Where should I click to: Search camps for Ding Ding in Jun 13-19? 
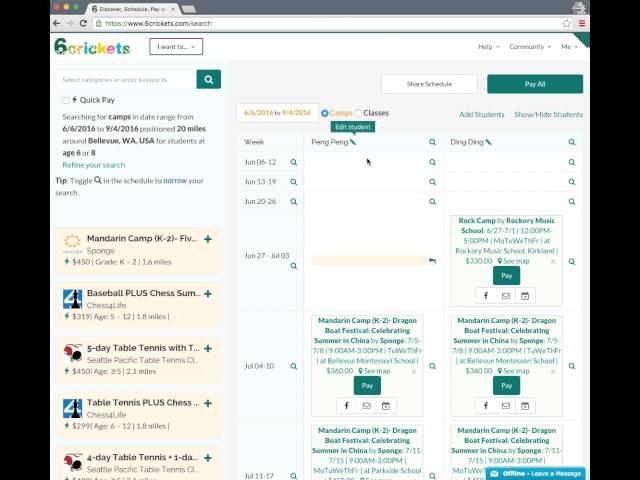tap(572, 182)
